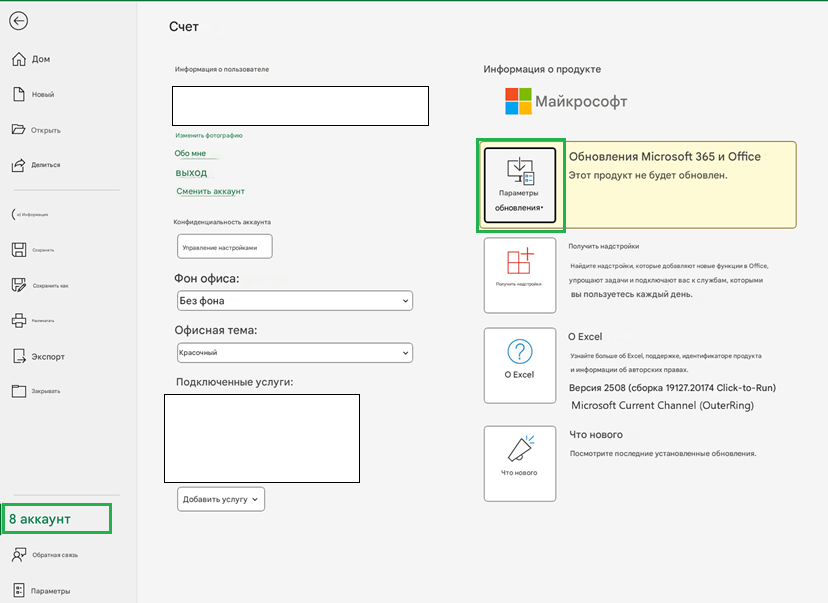
Task: Click 'Microsoft Current Channel (OuterRing)' text
Action: coord(663,406)
